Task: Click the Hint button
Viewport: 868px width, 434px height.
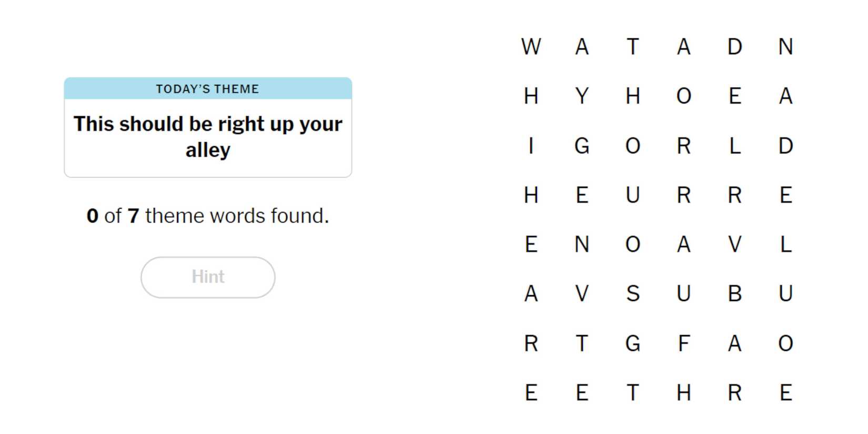Action: [208, 277]
